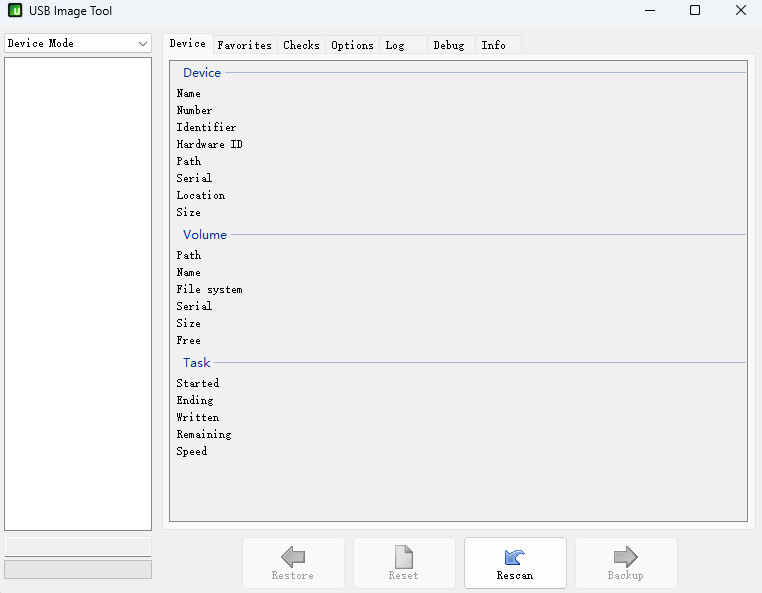Click the USB Image Tool title bar icon
762x593 pixels.
tap(15, 10)
